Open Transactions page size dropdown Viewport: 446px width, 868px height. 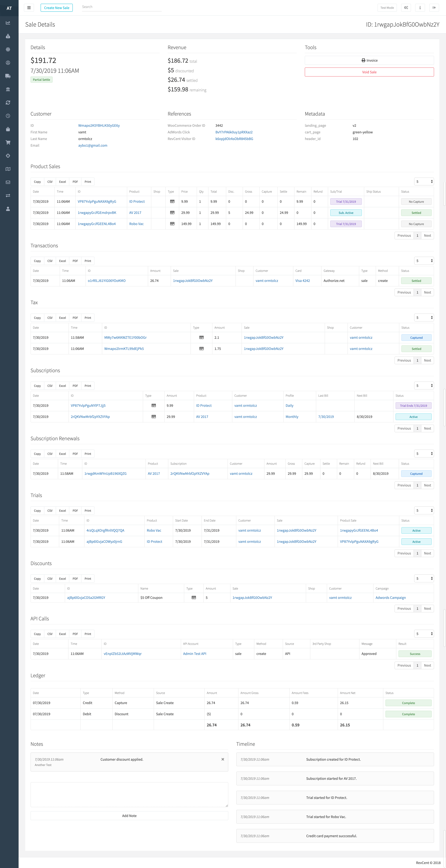[x=424, y=261]
